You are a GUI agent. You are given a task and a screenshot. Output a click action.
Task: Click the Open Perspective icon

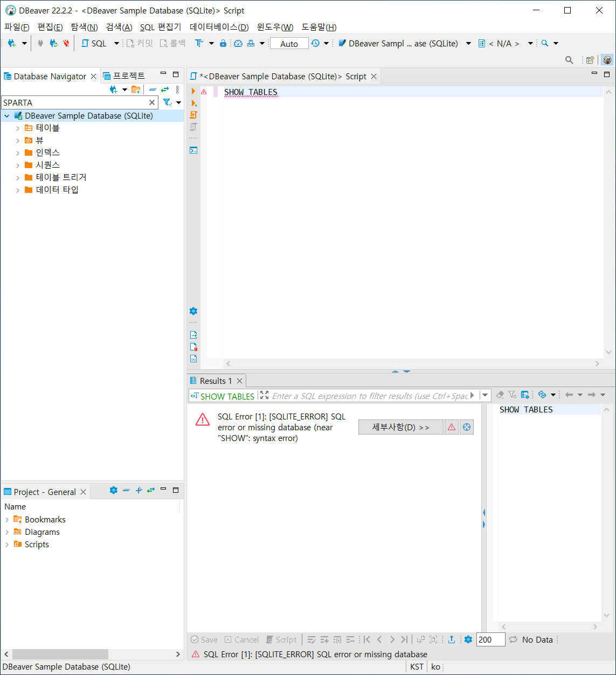(590, 60)
